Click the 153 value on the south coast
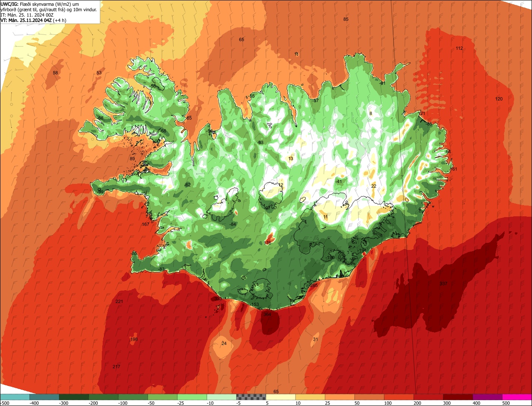Screen dimensions: 532x406 [255, 304]
